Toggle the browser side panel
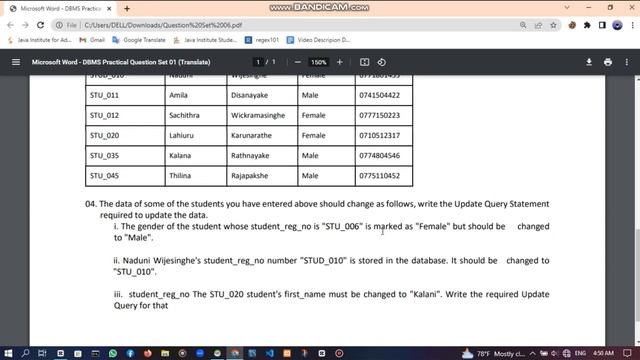Image resolution: width=640 pixels, height=360 pixels. point(602,25)
